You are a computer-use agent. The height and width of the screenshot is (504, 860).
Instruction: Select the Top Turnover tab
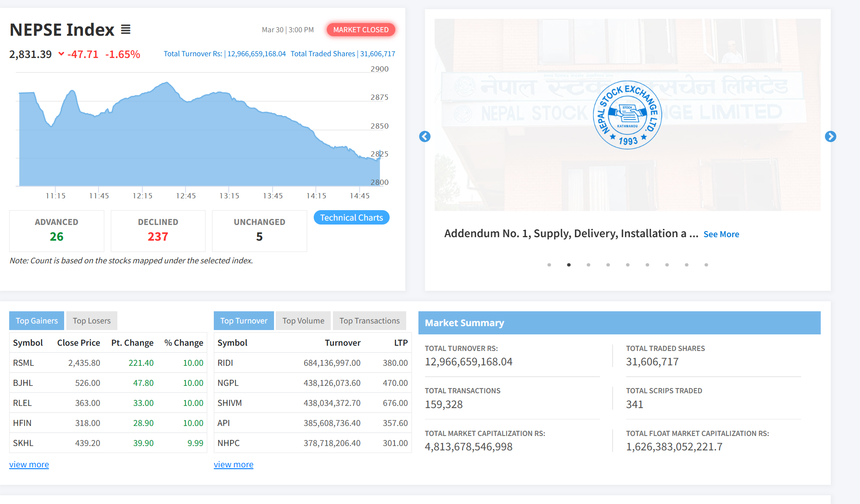[243, 321]
